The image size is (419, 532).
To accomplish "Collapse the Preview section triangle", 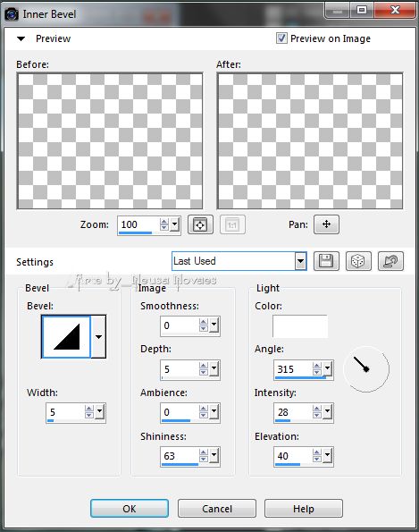I will click(21, 38).
